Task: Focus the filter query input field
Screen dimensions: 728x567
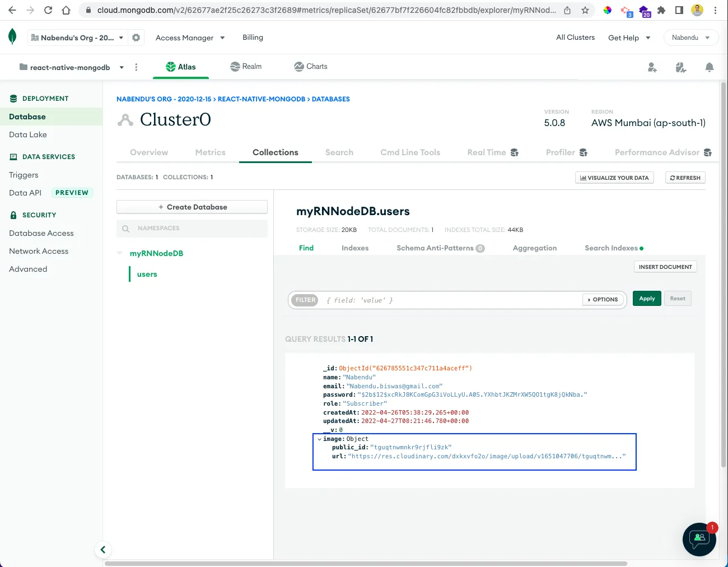Action: pyautogui.click(x=452, y=300)
